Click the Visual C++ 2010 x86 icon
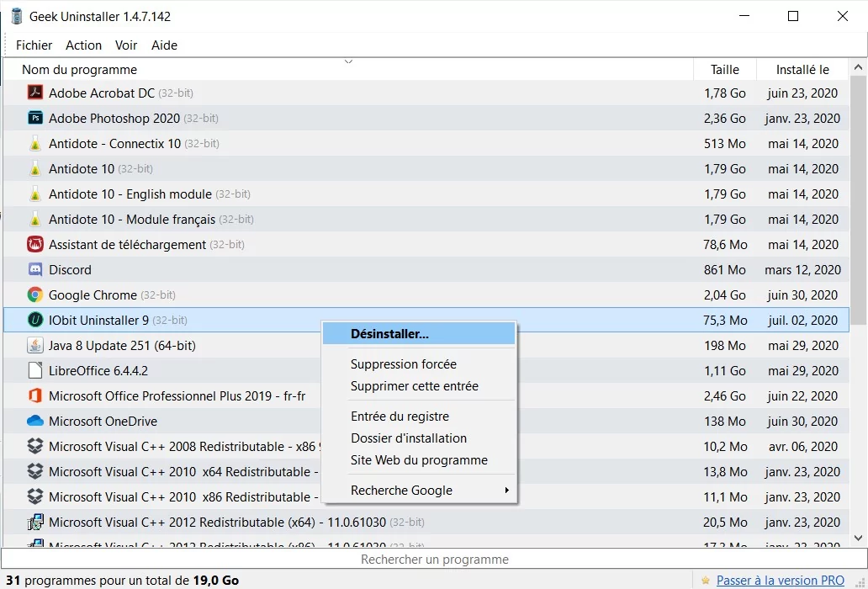Screen dimensions: 868x589 tap(34, 496)
